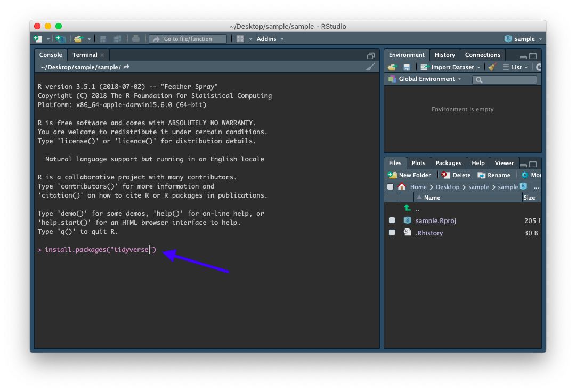Select the Connections tab
The height and width of the screenshot is (392, 576).
coord(483,55)
